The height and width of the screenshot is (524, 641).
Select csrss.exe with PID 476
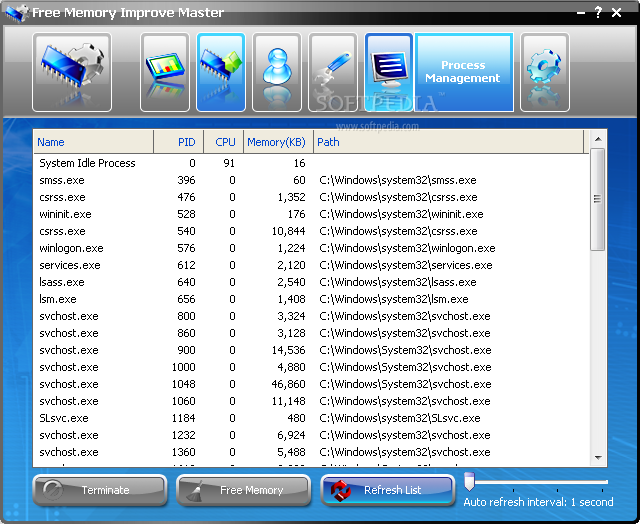pos(312,197)
